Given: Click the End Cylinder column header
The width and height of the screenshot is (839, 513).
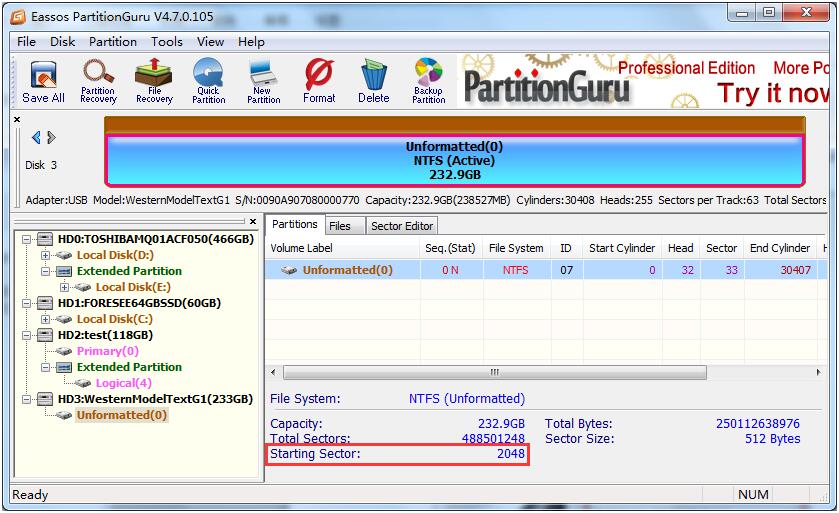Looking at the screenshot, I should point(781,248).
